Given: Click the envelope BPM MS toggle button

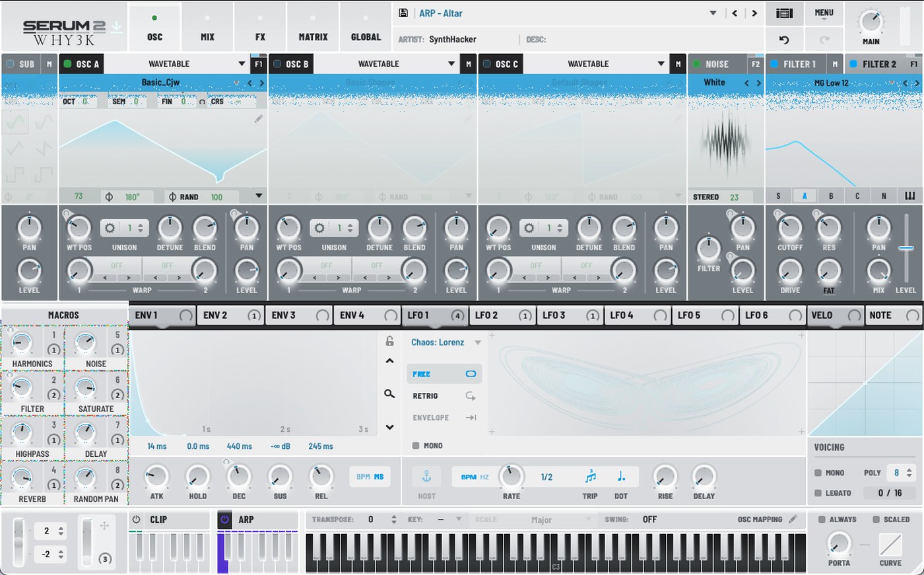Looking at the screenshot, I should pyautogui.click(x=370, y=477).
